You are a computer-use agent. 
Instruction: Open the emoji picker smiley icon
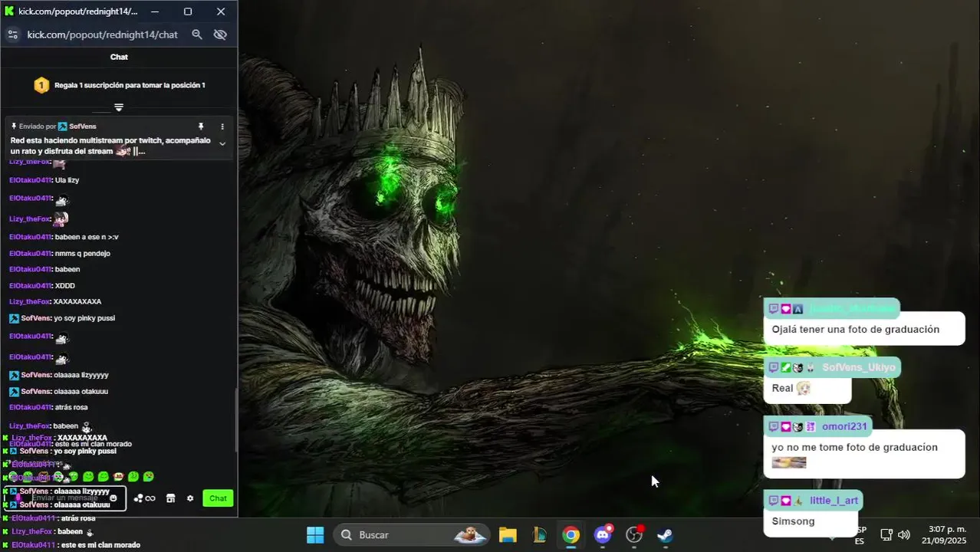tap(113, 498)
